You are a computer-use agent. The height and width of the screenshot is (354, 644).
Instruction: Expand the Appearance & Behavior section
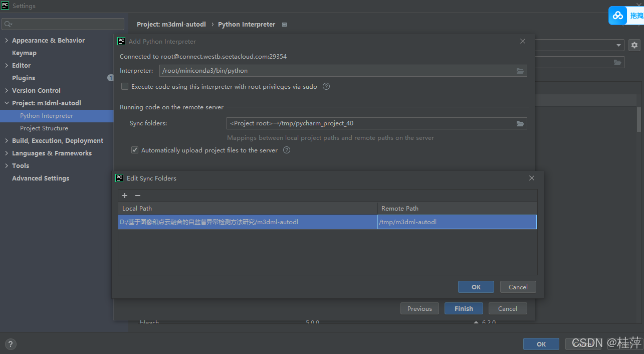click(6, 40)
